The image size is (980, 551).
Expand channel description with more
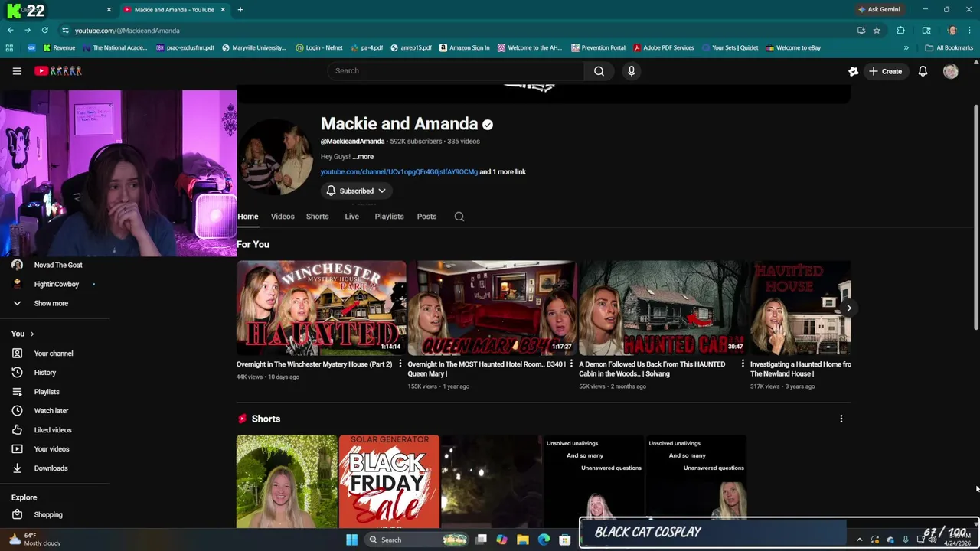click(x=363, y=156)
